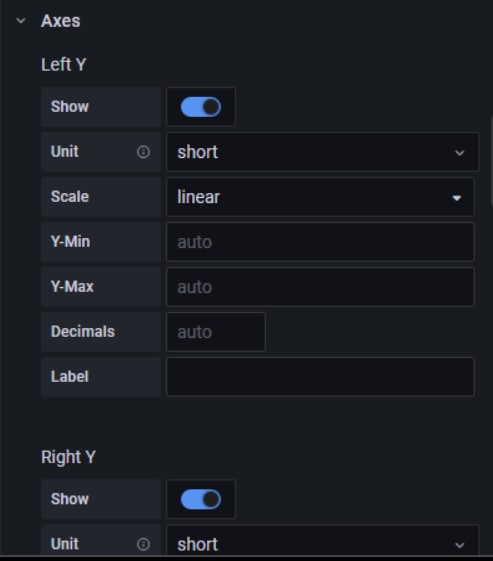The width and height of the screenshot is (493, 561).
Task: Click the panel's vertical scrollbar thumb
Action: coord(491,160)
